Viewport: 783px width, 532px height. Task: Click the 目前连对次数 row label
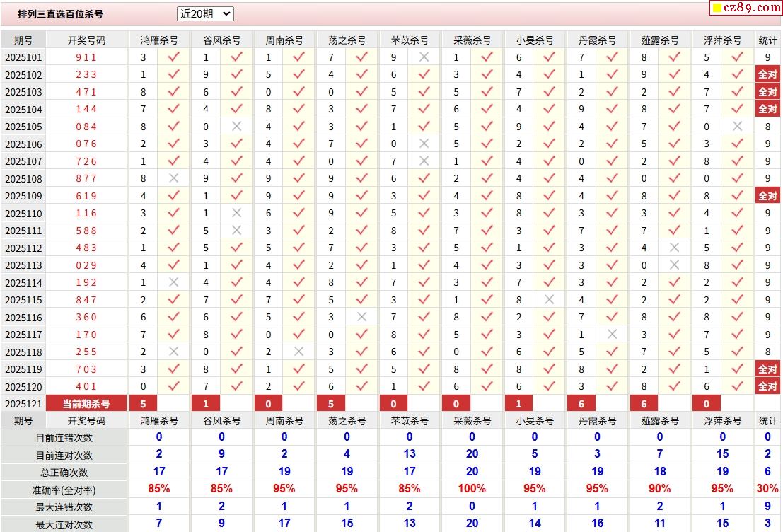click(x=64, y=455)
